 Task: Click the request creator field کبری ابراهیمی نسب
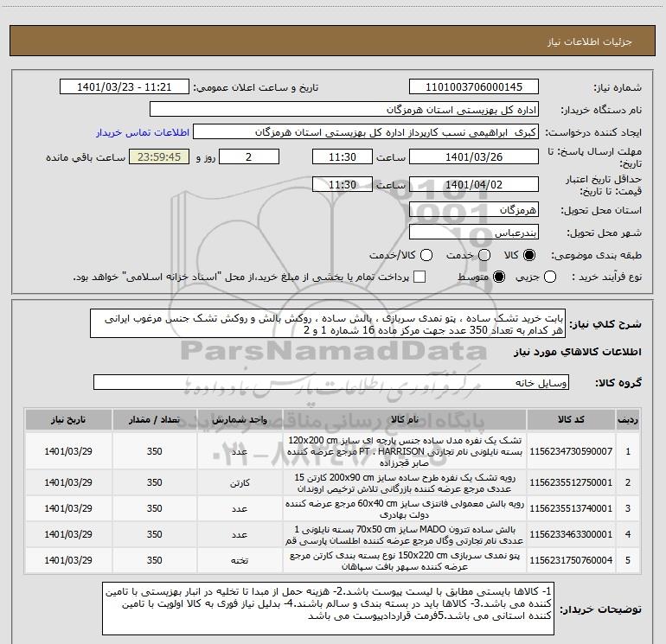366,132
